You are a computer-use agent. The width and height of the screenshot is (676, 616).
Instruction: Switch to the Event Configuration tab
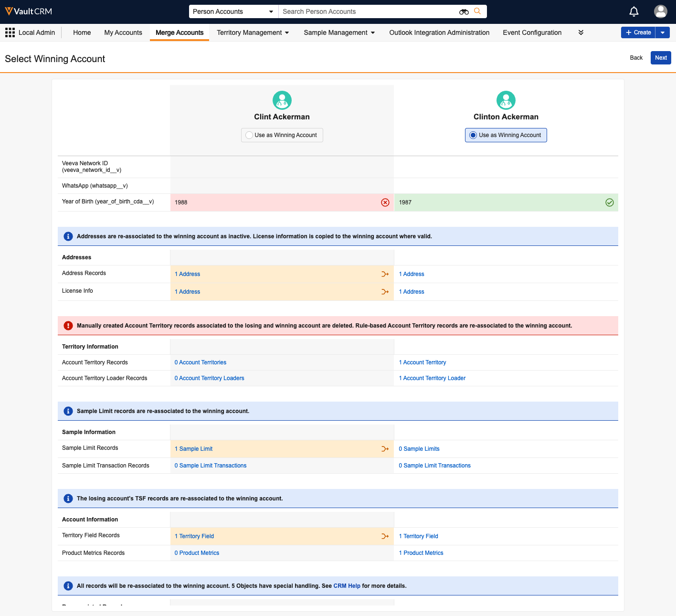(x=532, y=32)
